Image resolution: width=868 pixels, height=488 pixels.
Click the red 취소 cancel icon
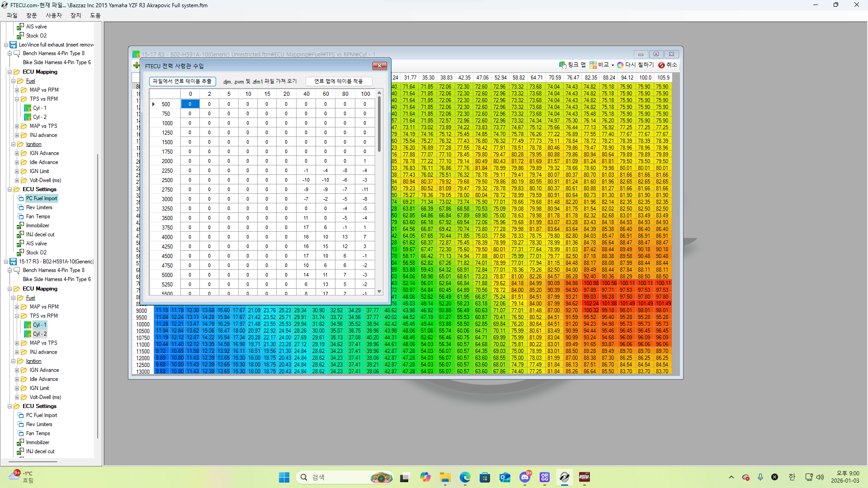pos(661,65)
